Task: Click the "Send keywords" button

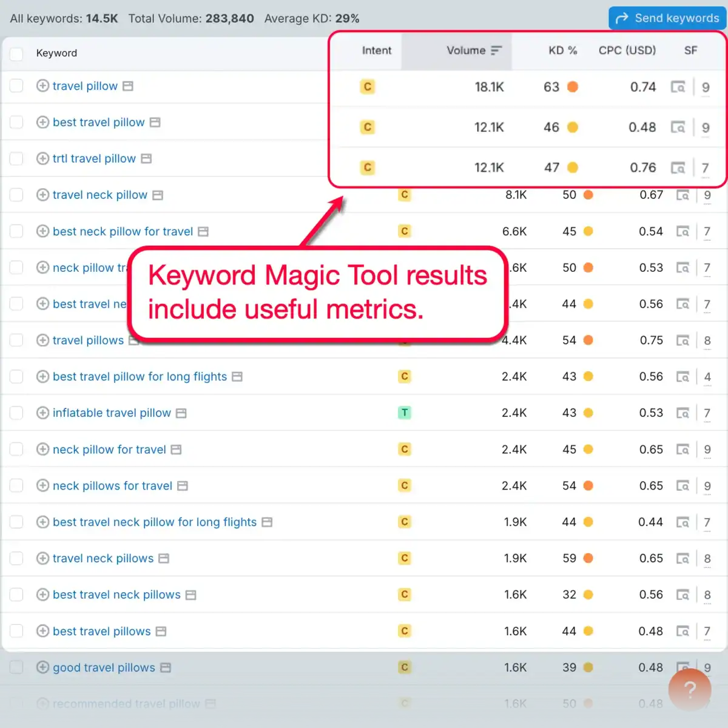Action: pos(667,18)
